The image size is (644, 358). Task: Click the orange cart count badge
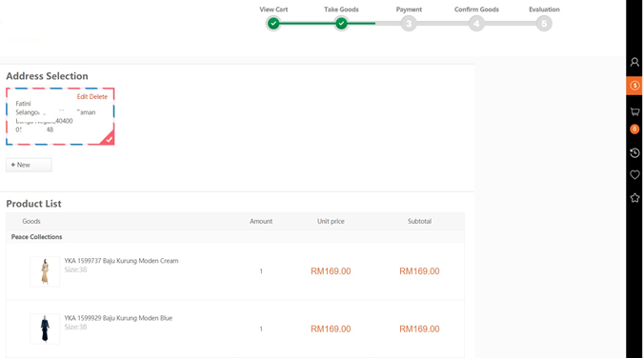click(634, 129)
